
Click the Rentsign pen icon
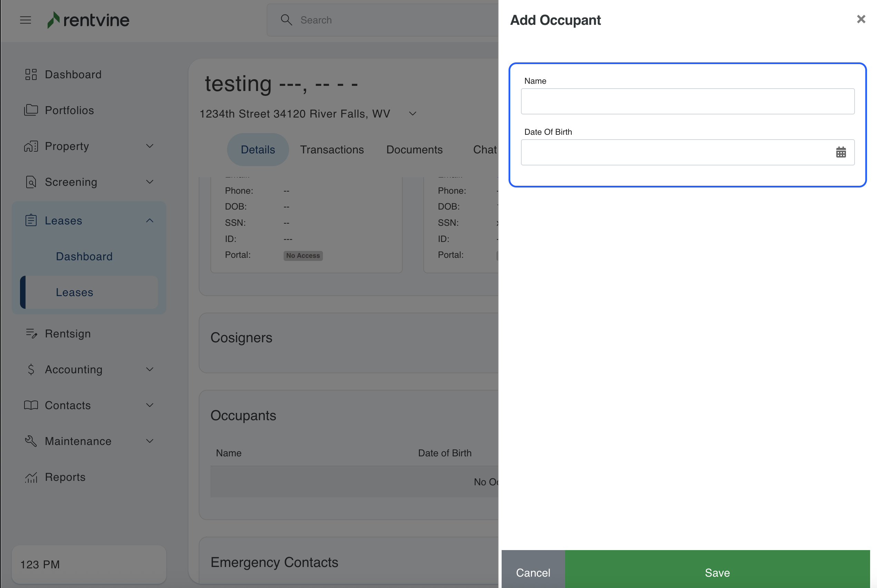click(x=31, y=333)
